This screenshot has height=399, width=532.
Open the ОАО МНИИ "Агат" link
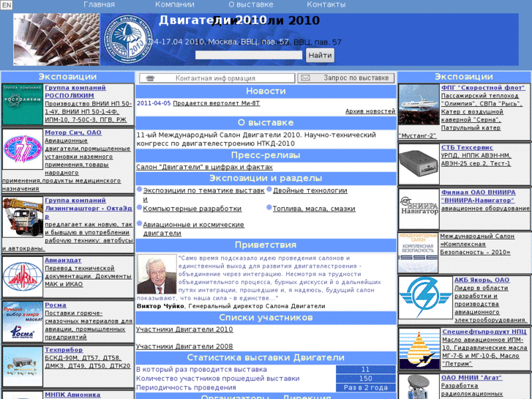pyautogui.click(x=471, y=378)
